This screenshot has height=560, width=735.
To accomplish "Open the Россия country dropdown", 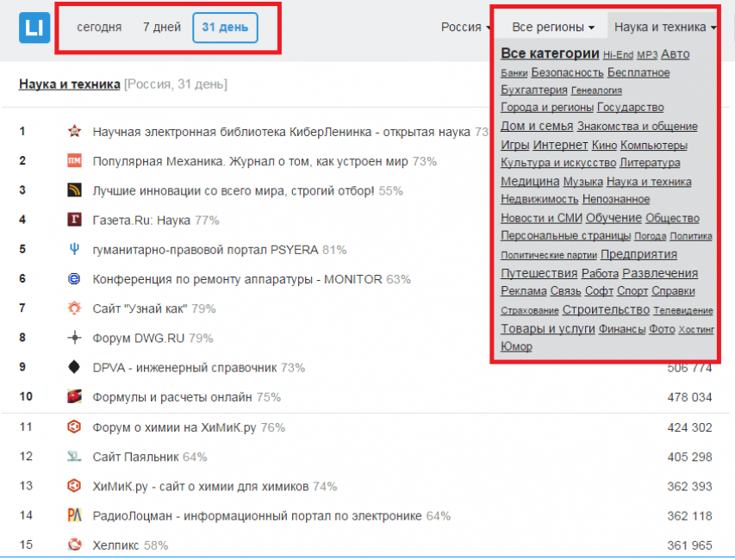I will pyautogui.click(x=465, y=28).
